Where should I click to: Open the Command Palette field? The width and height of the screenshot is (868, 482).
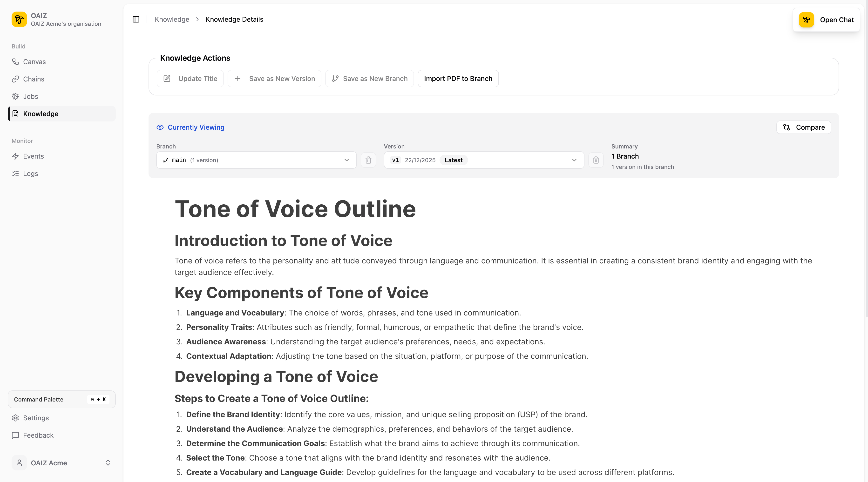[x=61, y=399]
